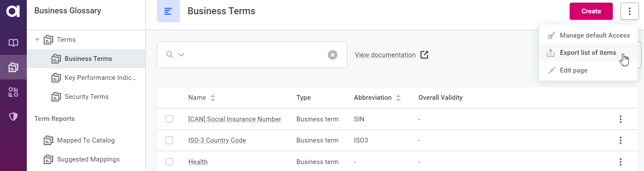Click the export upload icon
The height and width of the screenshot is (171, 644).
(x=551, y=53)
